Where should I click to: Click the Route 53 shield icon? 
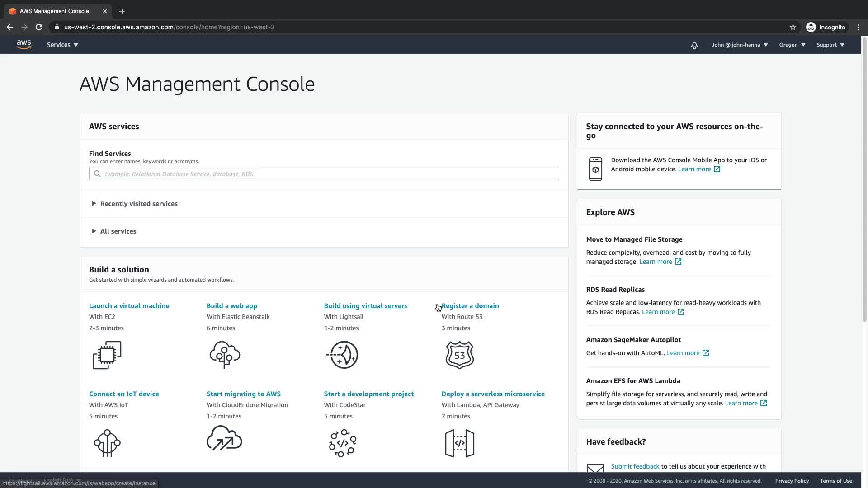click(459, 355)
